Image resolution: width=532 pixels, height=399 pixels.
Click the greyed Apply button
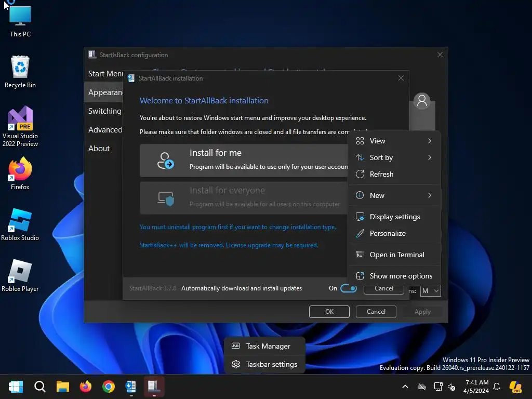click(422, 312)
